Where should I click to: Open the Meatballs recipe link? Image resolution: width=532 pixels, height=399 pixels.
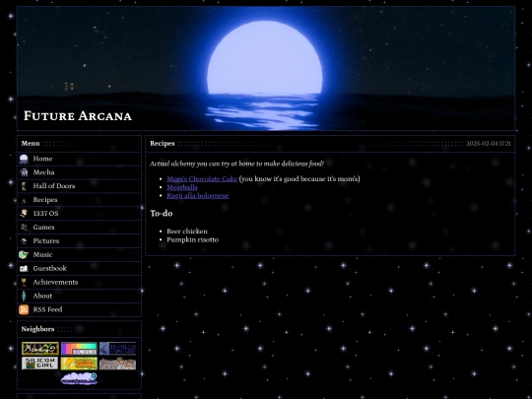(x=182, y=187)
